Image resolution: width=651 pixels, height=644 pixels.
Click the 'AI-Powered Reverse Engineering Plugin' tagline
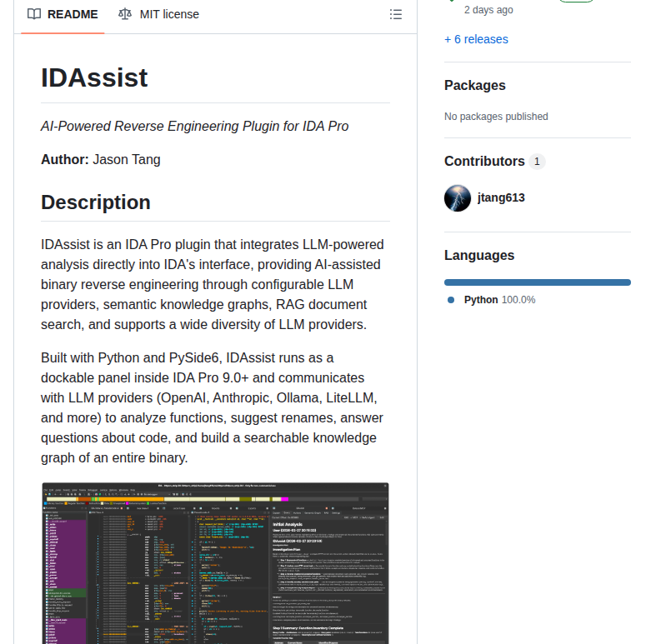coord(195,126)
